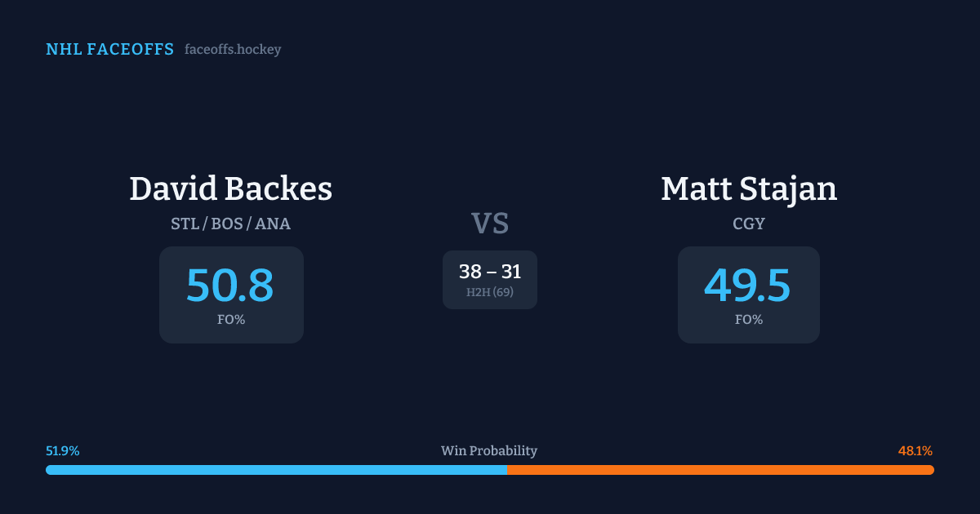The image size is (980, 514).
Task: Click the FO% label under 49.5
Action: click(x=749, y=320)
